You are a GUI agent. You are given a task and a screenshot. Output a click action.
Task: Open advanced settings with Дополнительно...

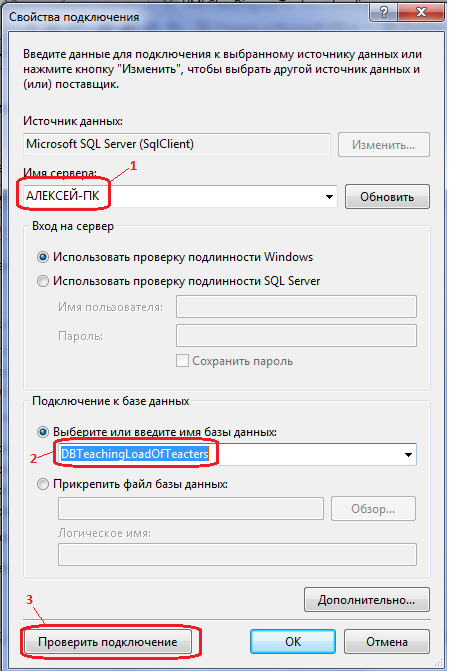coord(366,600)
